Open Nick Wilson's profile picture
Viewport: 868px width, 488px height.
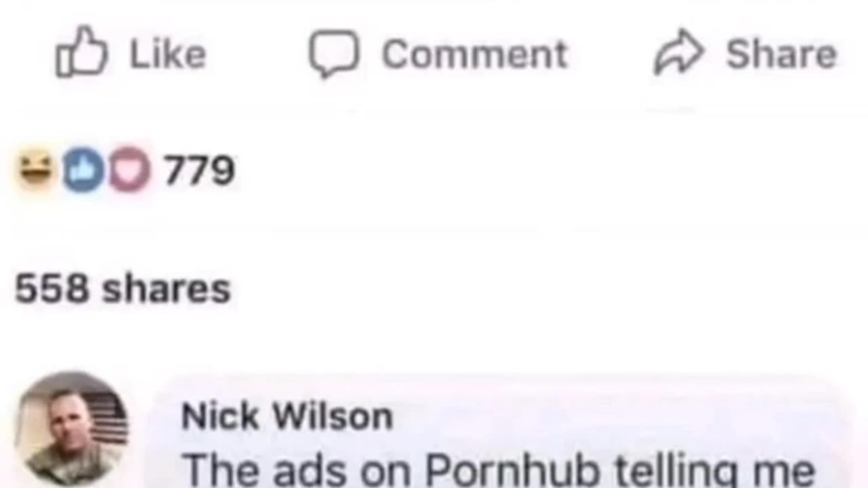click(73, 428)
